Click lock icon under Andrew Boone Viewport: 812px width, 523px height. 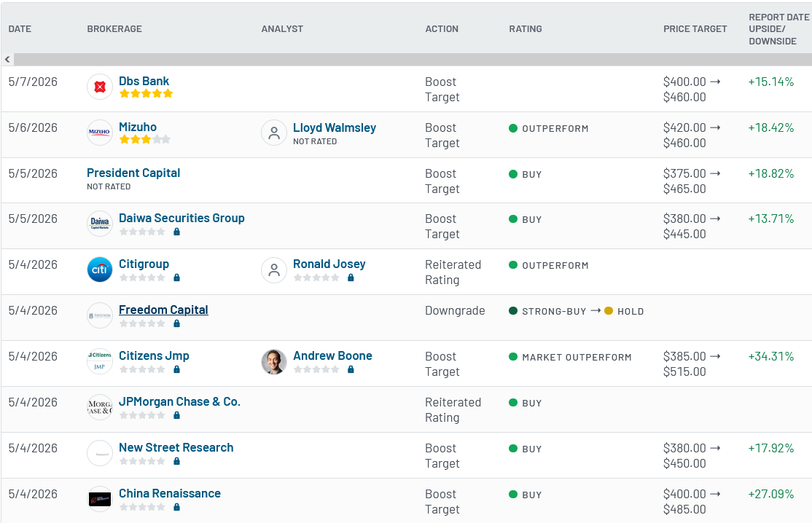click(x=351, y=369)
